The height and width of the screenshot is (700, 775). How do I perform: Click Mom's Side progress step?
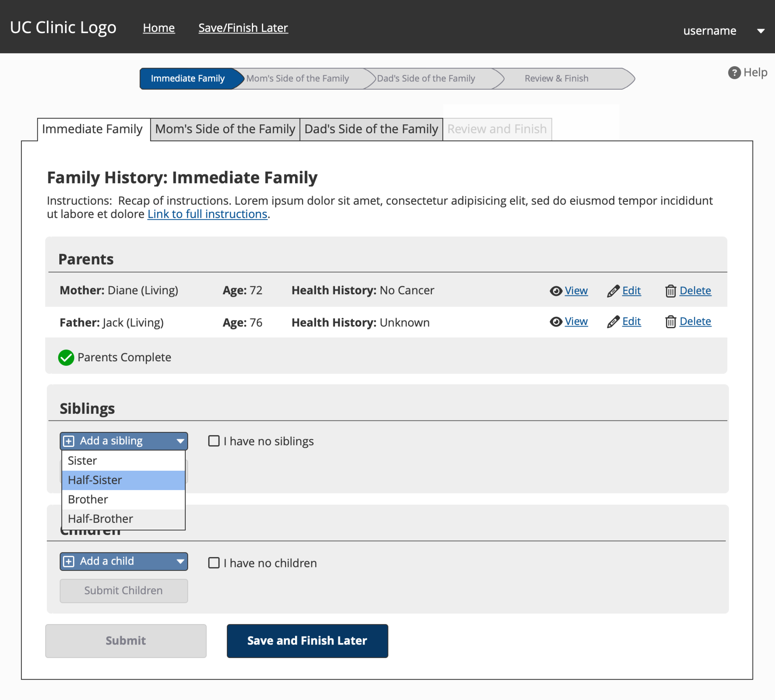tap(297, 78)
